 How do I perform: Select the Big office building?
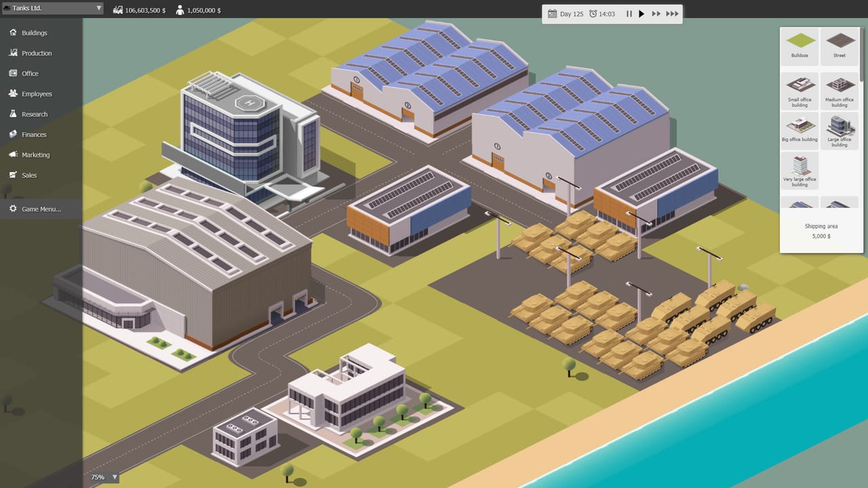click(800, 130)
